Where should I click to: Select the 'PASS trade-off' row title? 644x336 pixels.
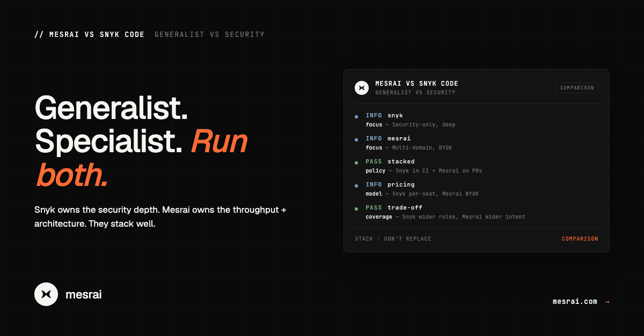pyautogui.click(x=394, y=207)
